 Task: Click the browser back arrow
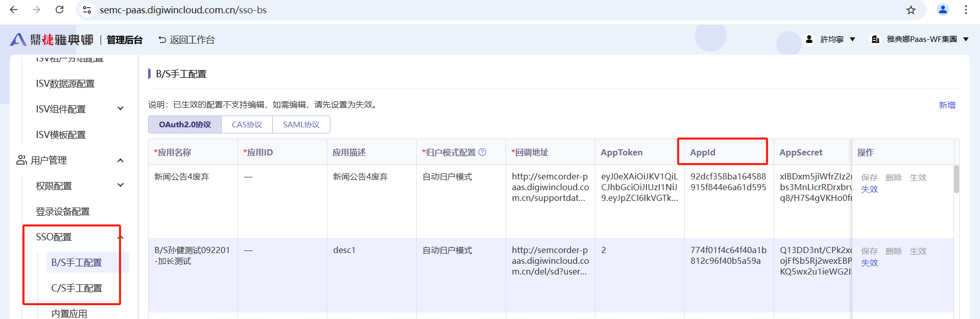[x=14, y=10]
